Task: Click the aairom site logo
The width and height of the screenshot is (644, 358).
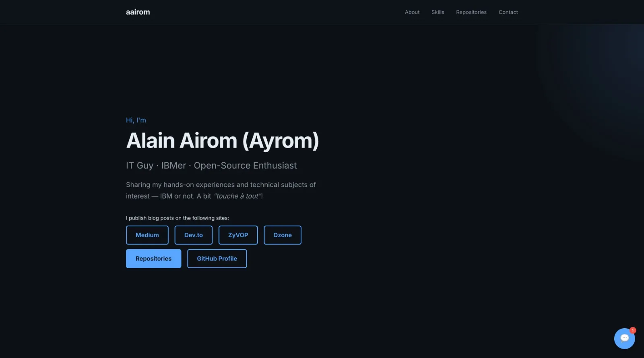Action: pos(138,12)
